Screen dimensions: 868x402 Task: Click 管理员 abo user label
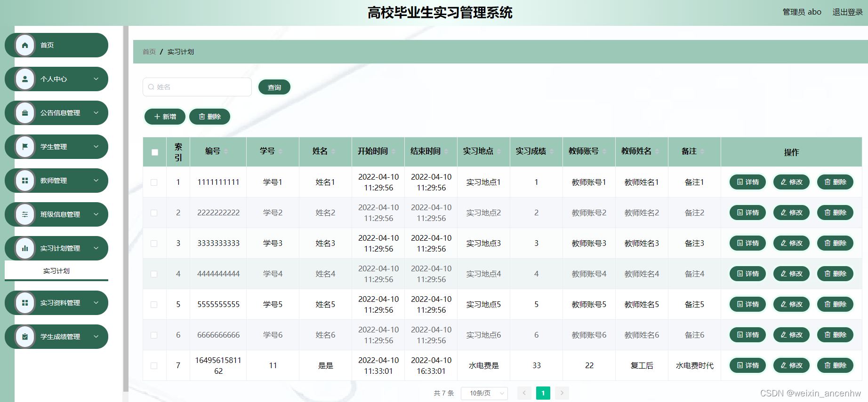point(802,12)
